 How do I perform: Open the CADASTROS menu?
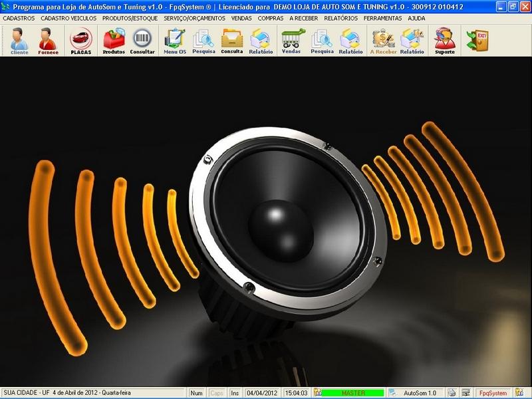coord(19,19)
